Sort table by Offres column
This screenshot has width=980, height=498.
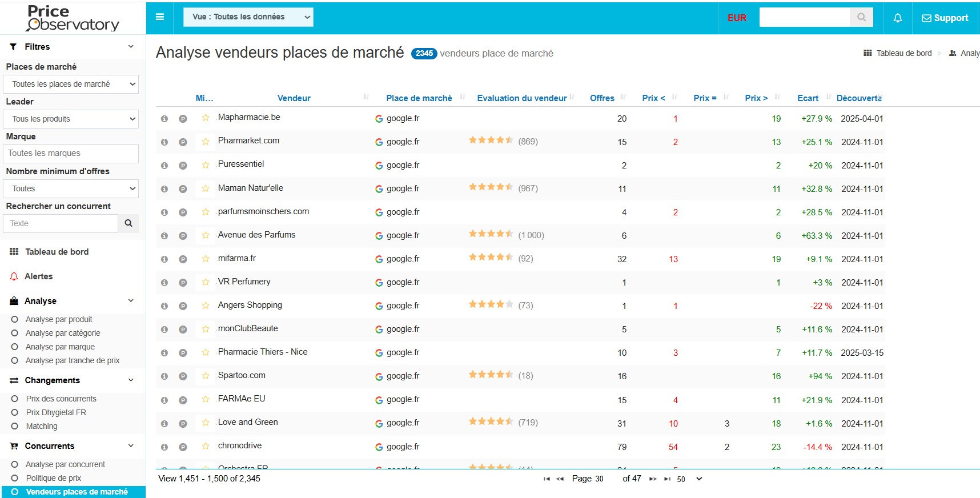tap(602, 98)
